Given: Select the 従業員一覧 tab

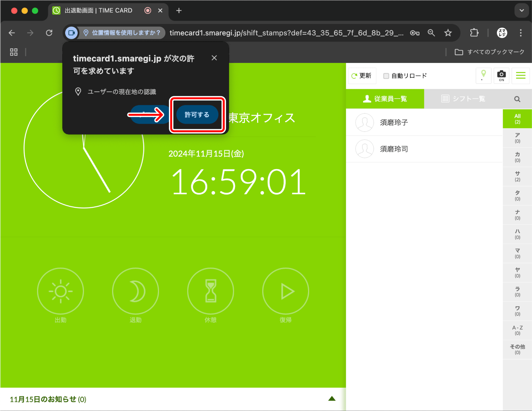Looking at the screenshot, I should 385,99.
